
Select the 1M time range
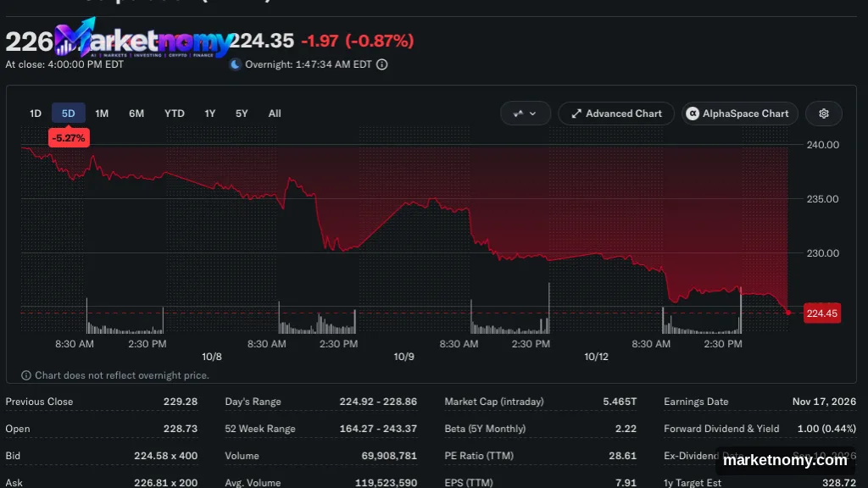pos(102,114)
